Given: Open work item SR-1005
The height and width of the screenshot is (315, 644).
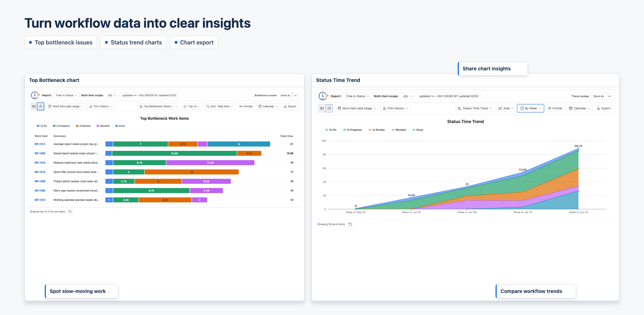Looking at the screenshot, I should [40, 153].
